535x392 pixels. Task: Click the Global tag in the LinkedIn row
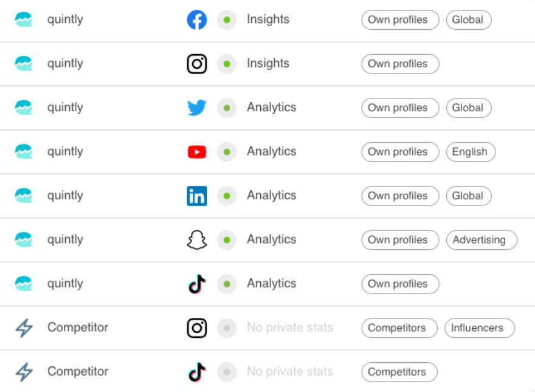pyautogui.click(x=468, y=196)
